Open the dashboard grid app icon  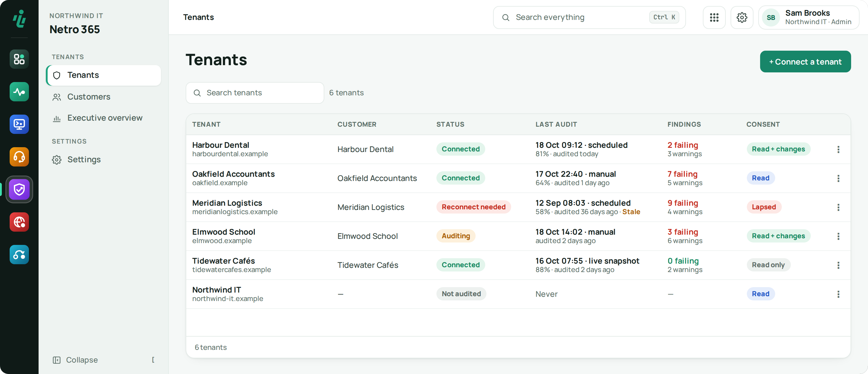tap(19, 59)
